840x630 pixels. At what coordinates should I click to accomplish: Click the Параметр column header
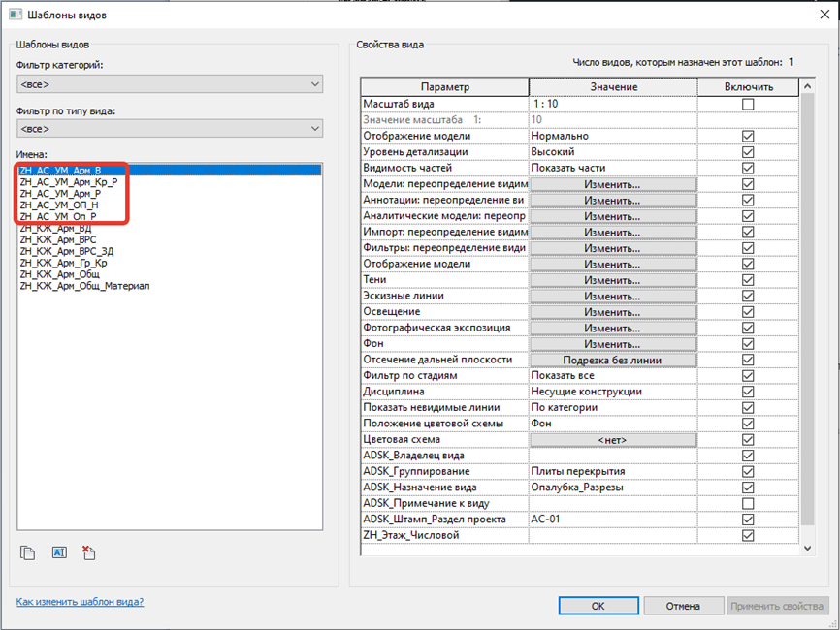444,86
